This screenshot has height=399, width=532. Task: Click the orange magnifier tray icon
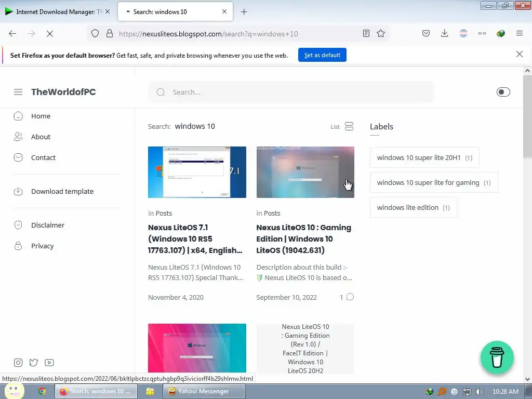coord(442,392)
